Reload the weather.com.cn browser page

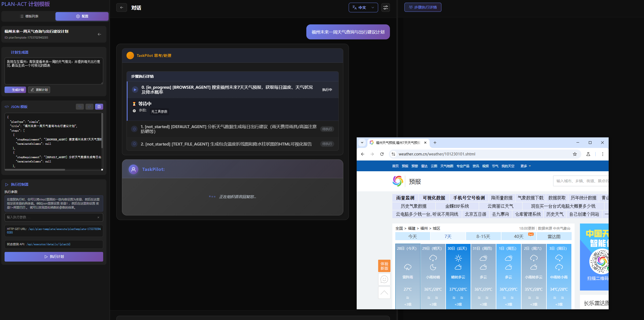pos(382,154)
